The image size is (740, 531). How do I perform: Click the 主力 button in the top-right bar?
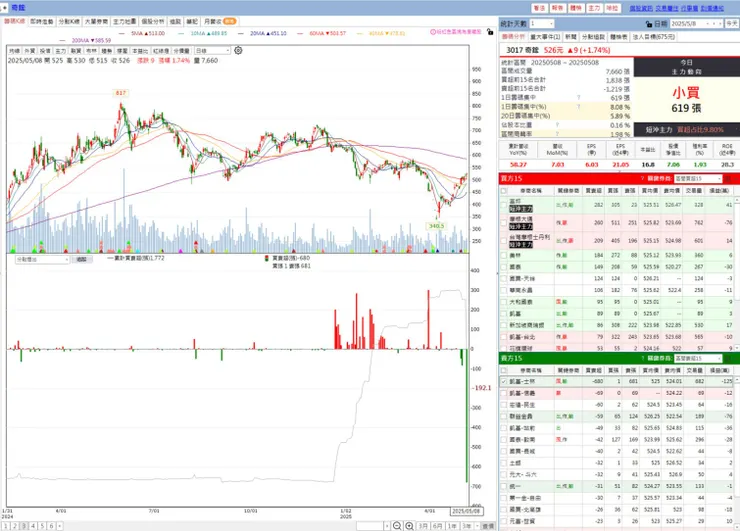594,8
